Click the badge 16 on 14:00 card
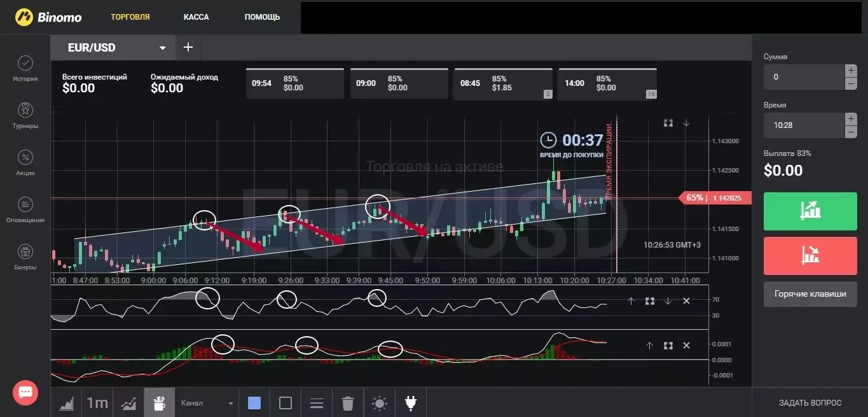 651,94
